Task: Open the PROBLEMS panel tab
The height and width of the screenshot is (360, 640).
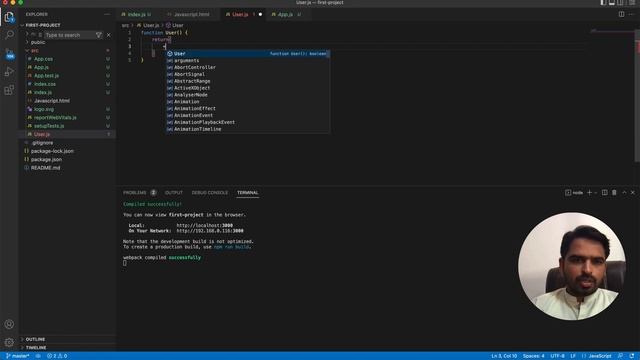Action: pyautogui.click(x=135, y=193)
